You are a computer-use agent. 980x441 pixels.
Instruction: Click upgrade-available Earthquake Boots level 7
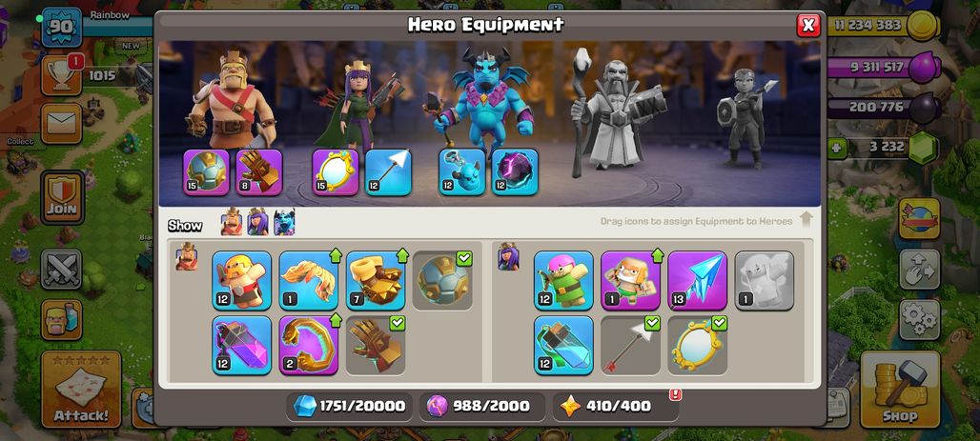376,280
